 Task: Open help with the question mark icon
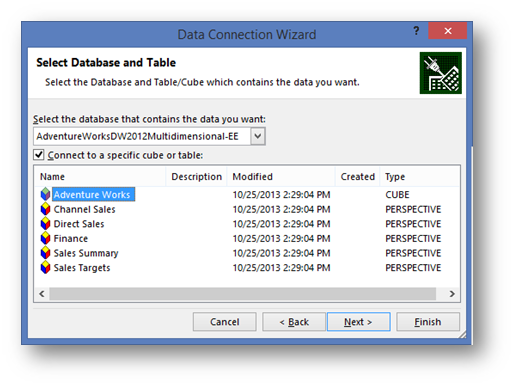pyautogui.click(x=416, y=31)
